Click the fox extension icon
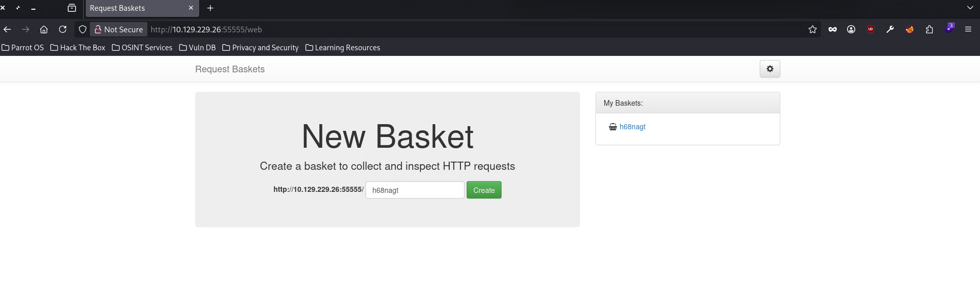This screenshot has width=980, height=295. point(910,29)
